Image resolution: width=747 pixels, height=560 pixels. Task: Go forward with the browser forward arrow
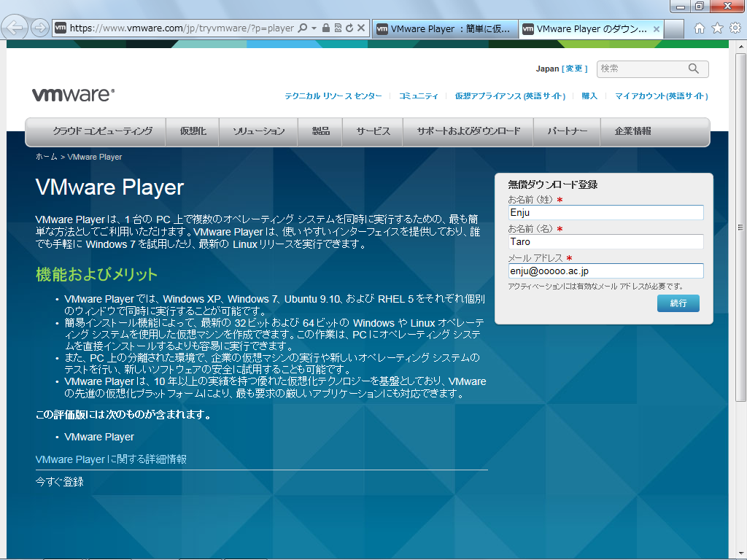click(x=40, y=28)
